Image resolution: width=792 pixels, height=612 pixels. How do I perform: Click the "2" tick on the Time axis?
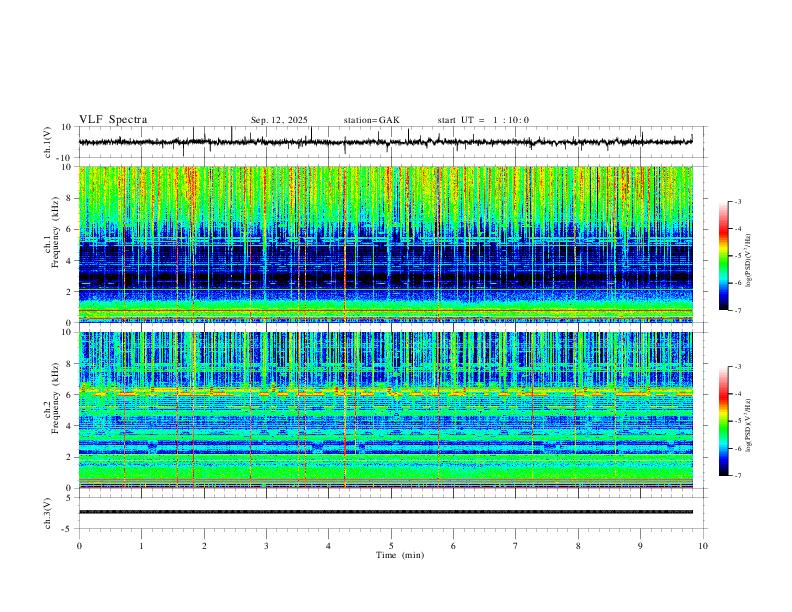[x=204, y=546]
